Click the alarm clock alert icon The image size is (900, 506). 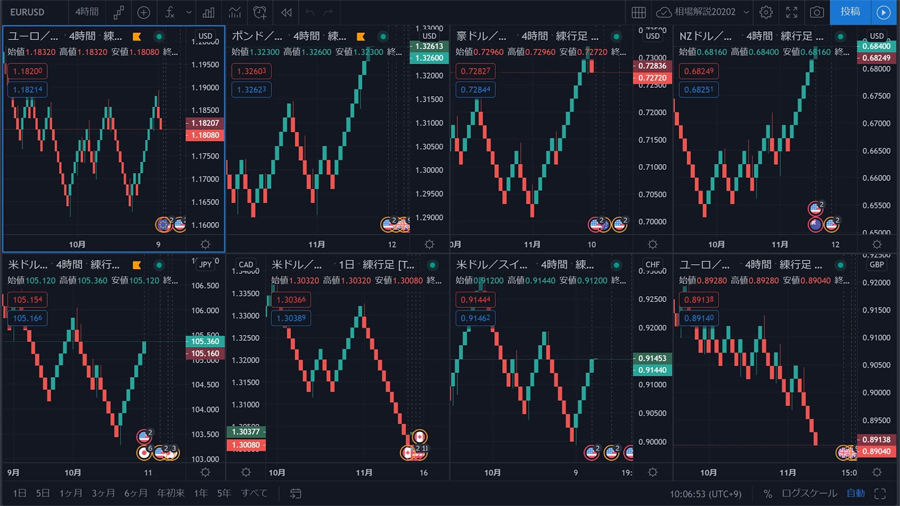pyautogui.click(x=260, y=13)
